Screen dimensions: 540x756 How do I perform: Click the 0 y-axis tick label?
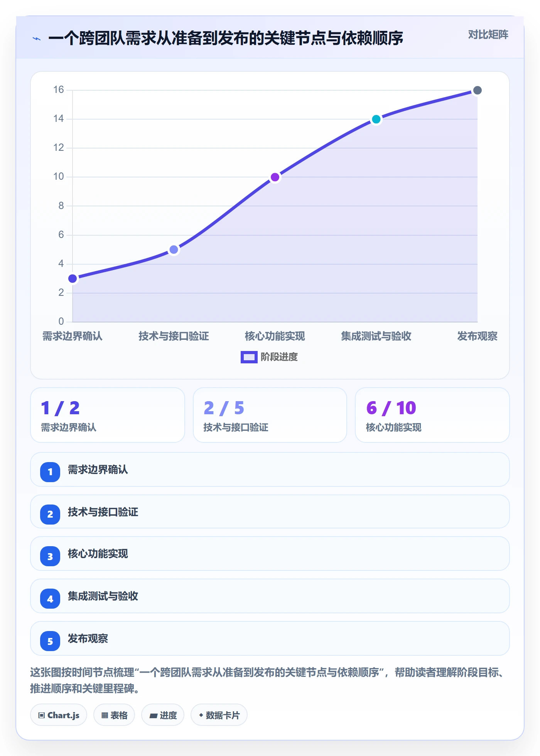click(x=61, y=322)
